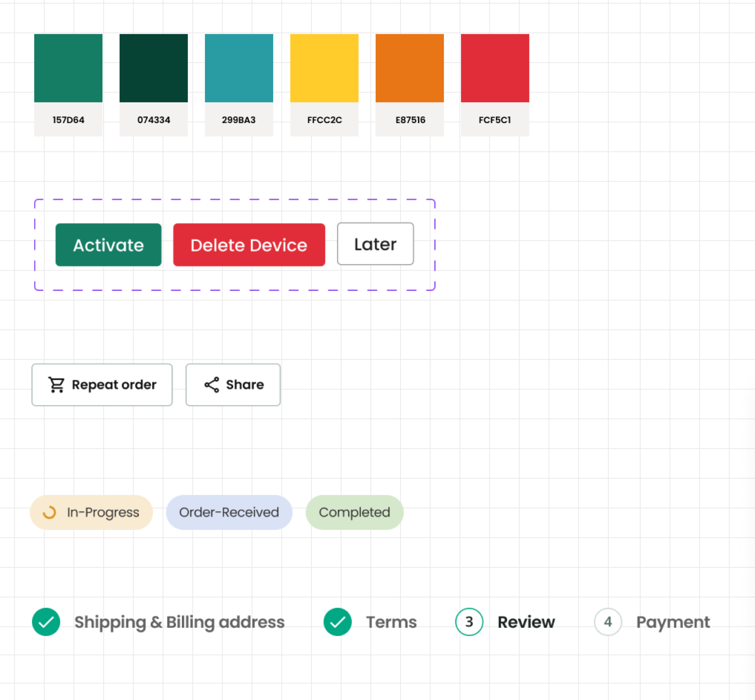Click the hex label 299BA3
The height and width of the screenshot is (700, 755).
tap(239, 120)
